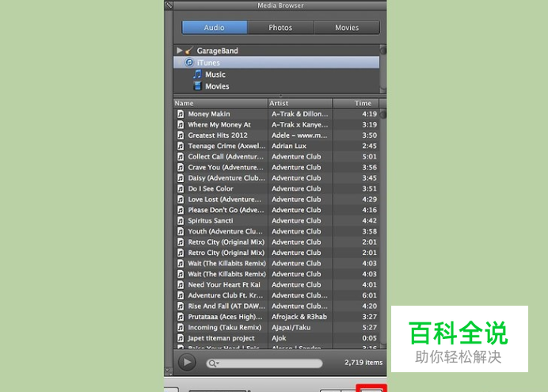Screen dimensions: 548x392
Task: Click the audio file icon for Crave You
Action: point(181,167)
